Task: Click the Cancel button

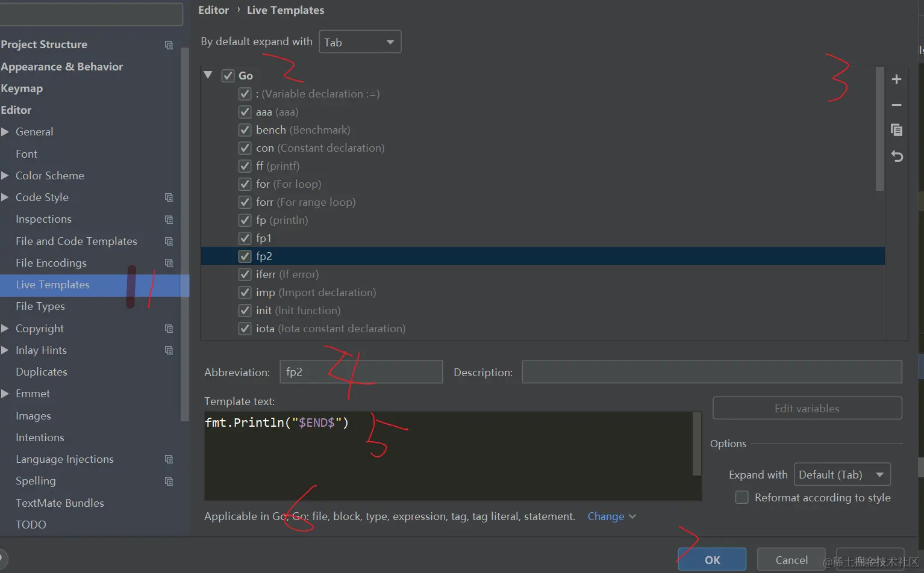Action: 791,560
